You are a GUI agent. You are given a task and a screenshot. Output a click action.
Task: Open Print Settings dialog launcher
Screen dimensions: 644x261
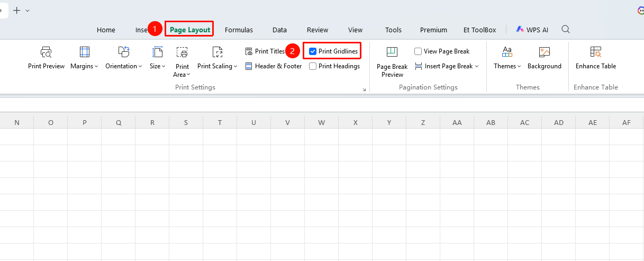[364, 90]
